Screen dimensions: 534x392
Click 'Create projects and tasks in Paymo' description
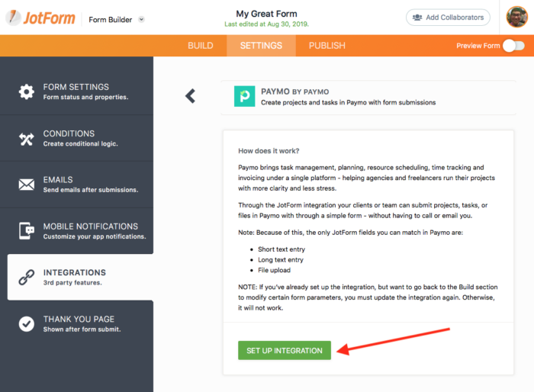(349, 102)
